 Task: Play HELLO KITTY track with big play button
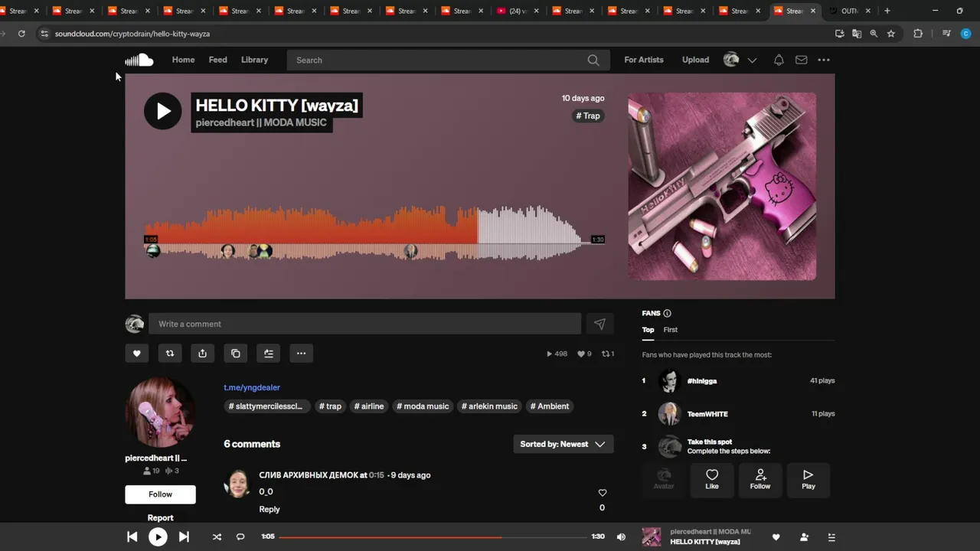click(x=162, y=111)
